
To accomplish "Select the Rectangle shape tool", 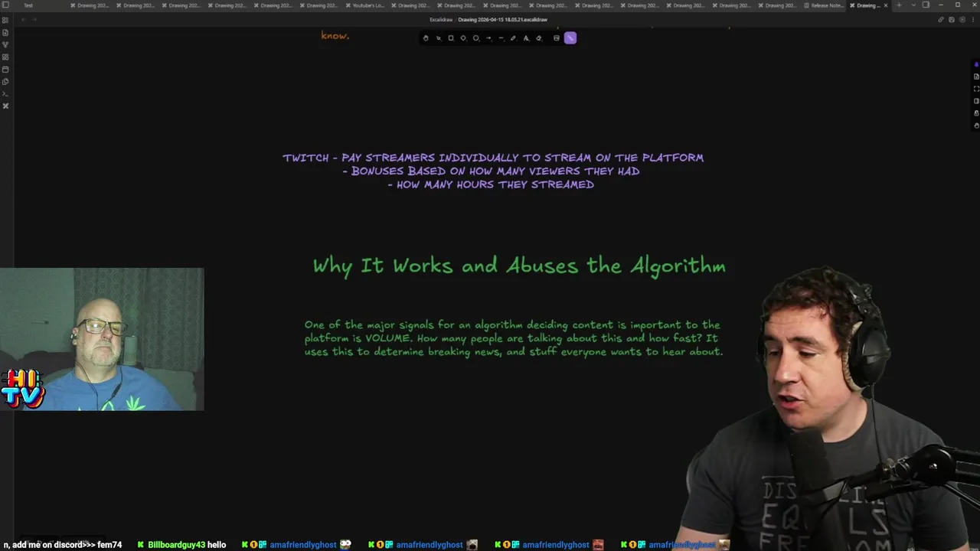I will pyautogui.click(x=451, y=38).
